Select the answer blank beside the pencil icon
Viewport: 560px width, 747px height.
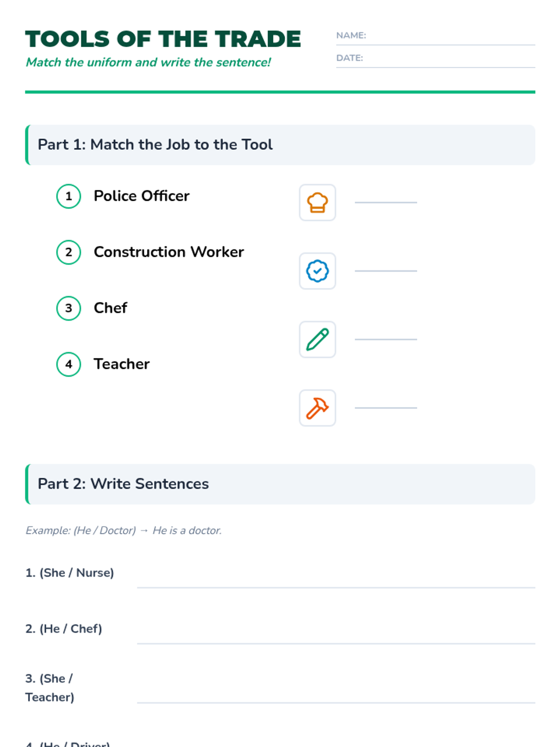[386, 339]
